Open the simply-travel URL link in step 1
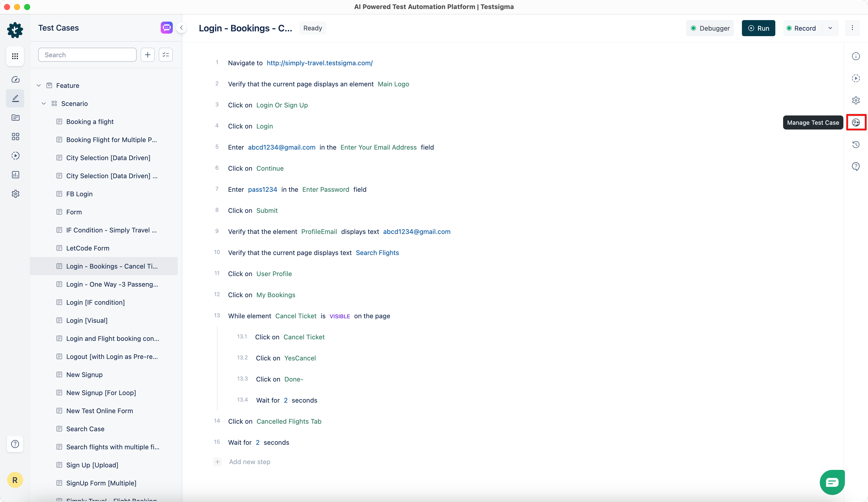The width and height of the screenshot is (868, 502). tap(319, 63)
